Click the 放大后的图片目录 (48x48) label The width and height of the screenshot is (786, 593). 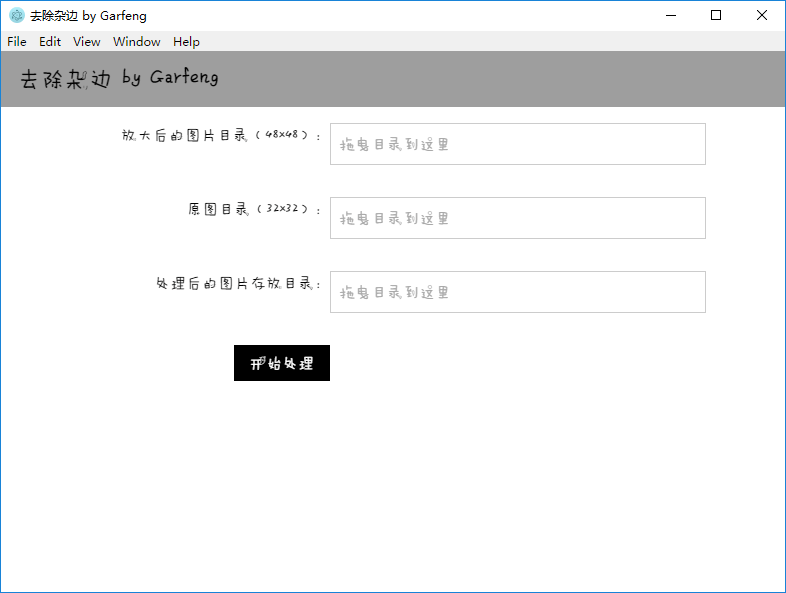(221, 135)
